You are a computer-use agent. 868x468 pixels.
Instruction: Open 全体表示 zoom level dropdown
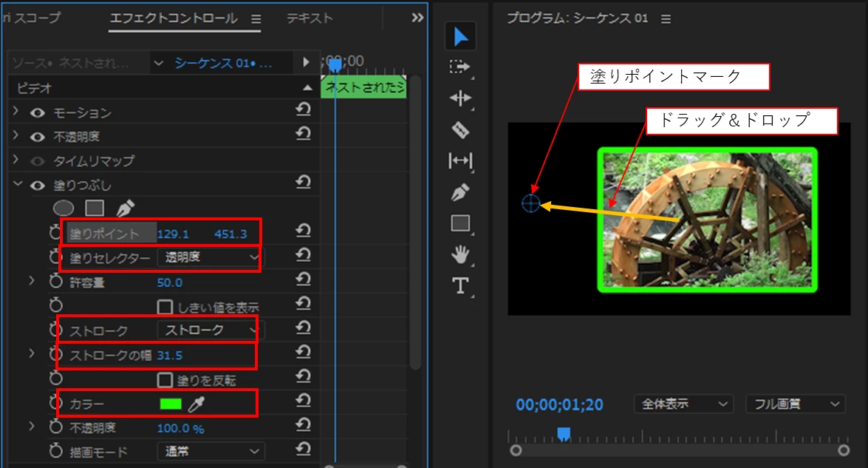click(683, 404)
